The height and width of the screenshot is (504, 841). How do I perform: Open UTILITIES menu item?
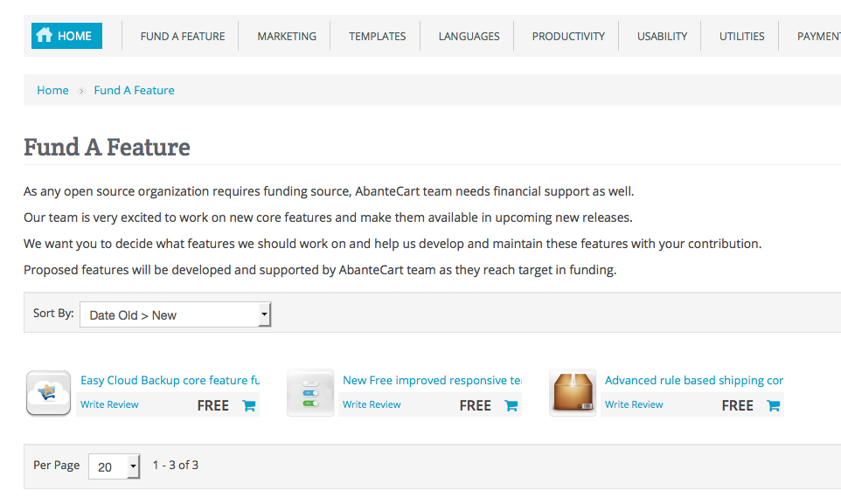pyautogui.click(x=741, y=37)
